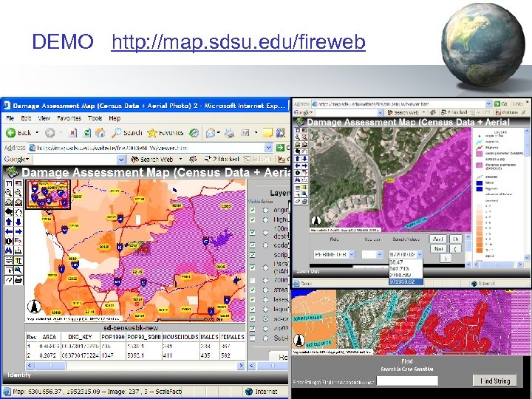The height and width of the screenshot is (399, 532).
Task: Open the Tools menu
Action: click(95, 118)
